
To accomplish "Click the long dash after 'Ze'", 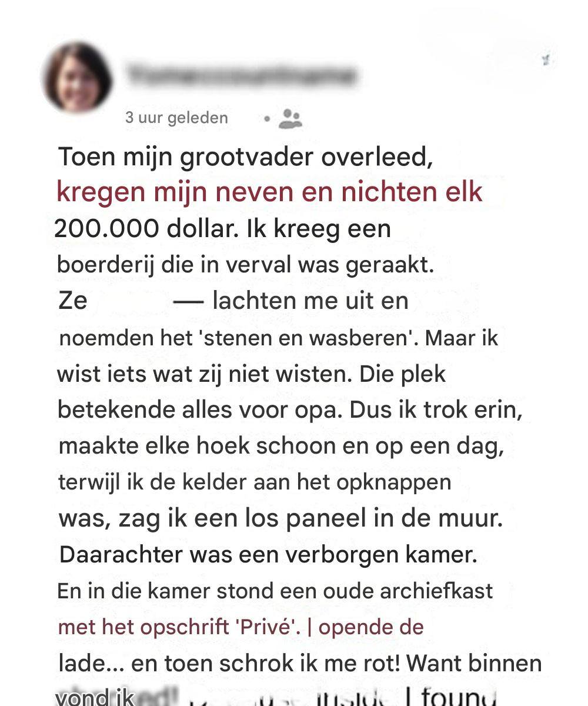I will pos(189,301).
